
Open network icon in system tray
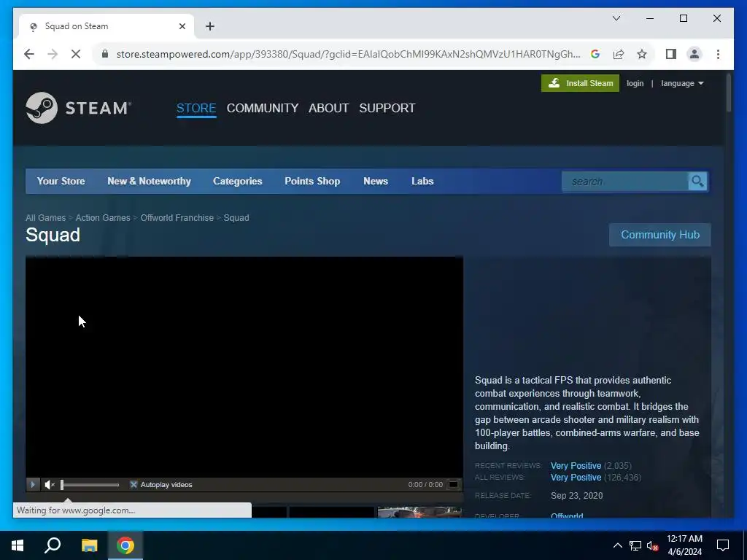pos(635,545)
